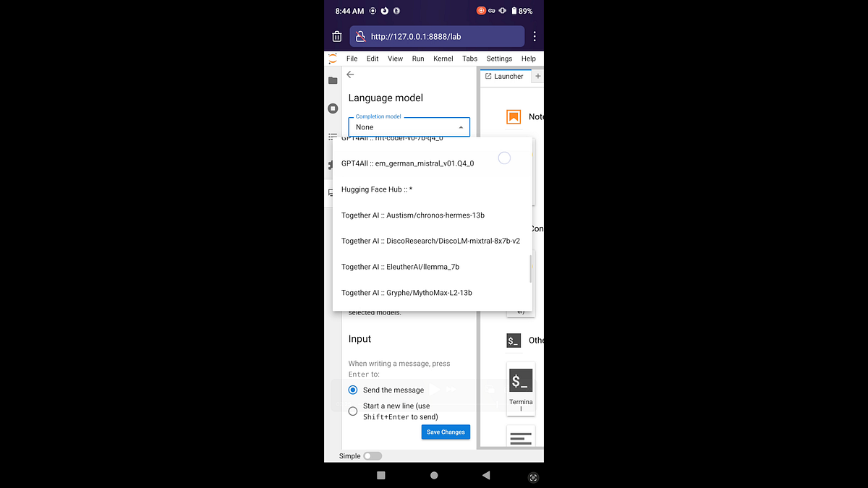
Task: Open the extension manager in sidebar
Action: click(x=332, y=164)
